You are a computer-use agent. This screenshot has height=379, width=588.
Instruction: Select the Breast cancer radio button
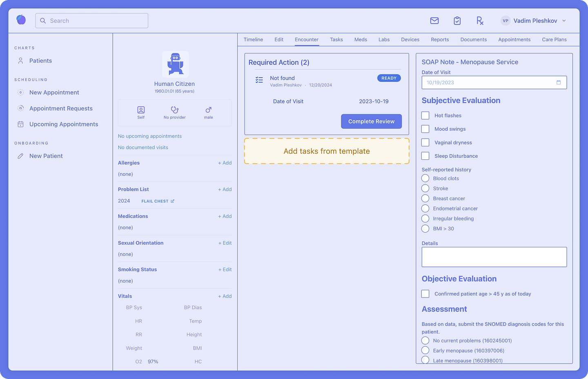425,198
